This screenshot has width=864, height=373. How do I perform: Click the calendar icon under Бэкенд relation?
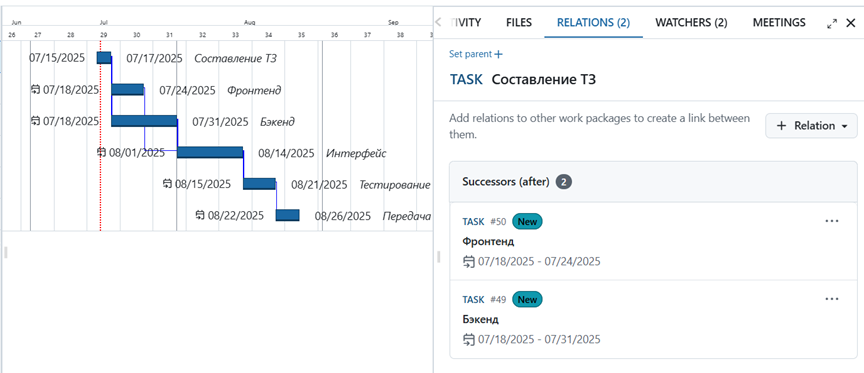click(468, 339)
